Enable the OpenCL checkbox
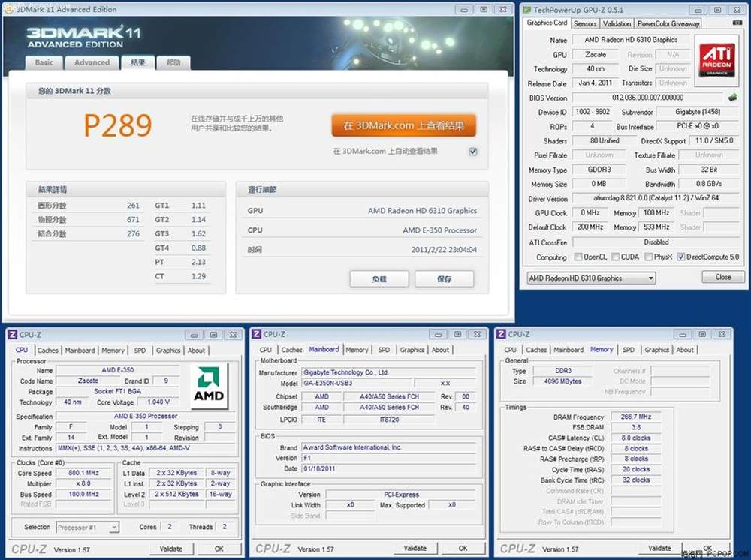This screenshot has width=751, height=560. click(x=578, y=257)
